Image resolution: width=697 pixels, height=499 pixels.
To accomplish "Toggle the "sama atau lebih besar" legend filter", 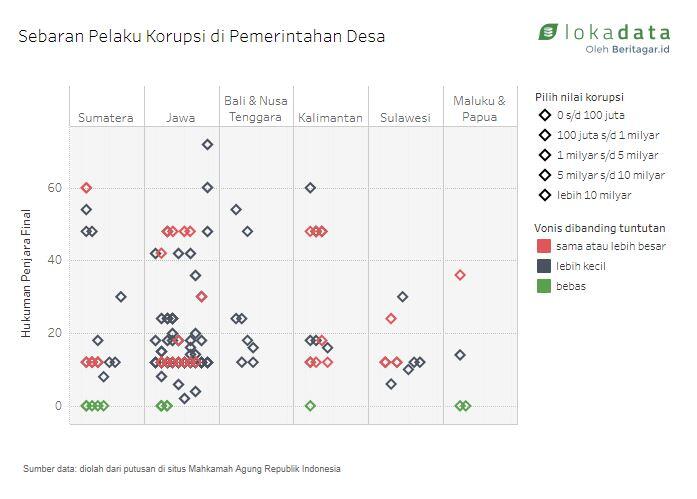I will click(610, 246).
